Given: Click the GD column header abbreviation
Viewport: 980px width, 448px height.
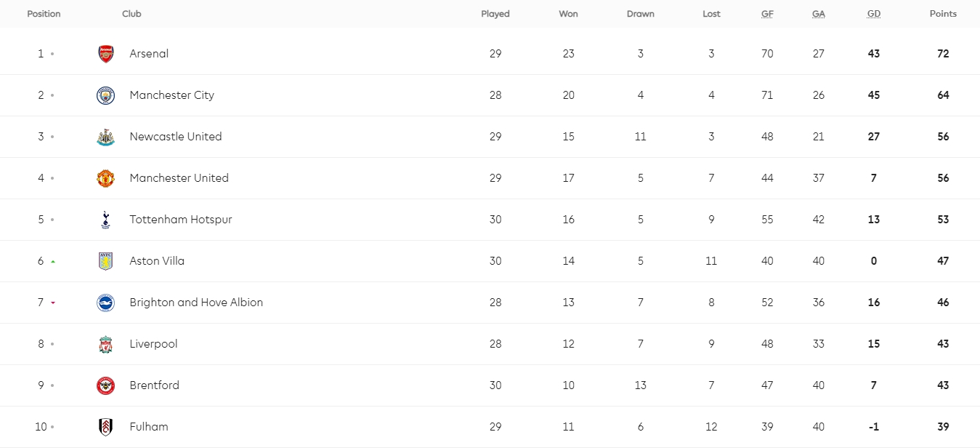Looking at the screenshot, I should (x=874, y=14).
